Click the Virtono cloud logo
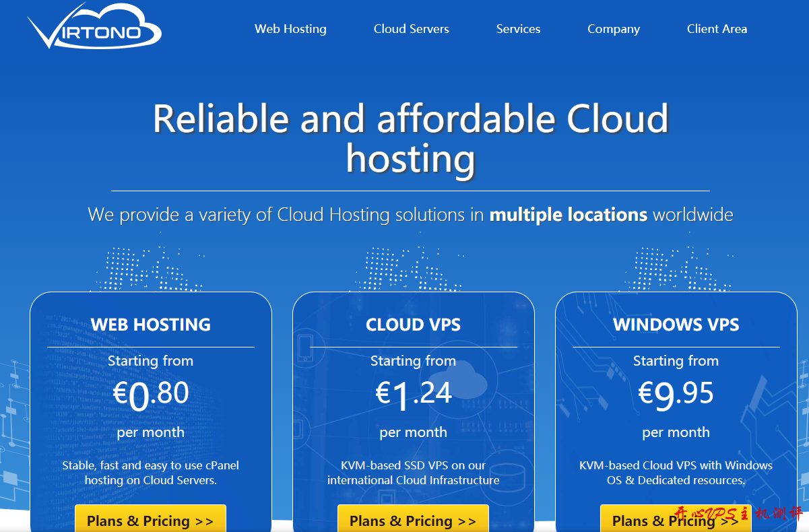The width and height of the screenshot is (809, 532). (x=94, y=26)
